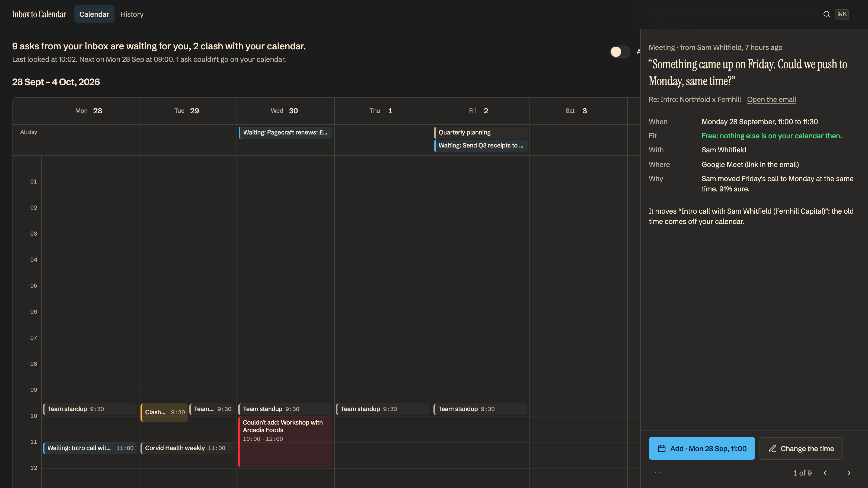Select Tuesday's truncated Team 9:30 event

click(x=212, y=409)
